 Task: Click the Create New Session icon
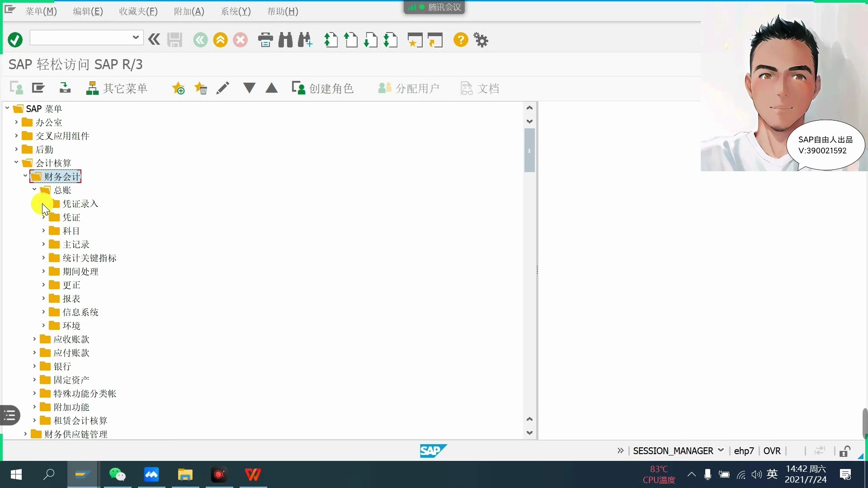point(415,40)
